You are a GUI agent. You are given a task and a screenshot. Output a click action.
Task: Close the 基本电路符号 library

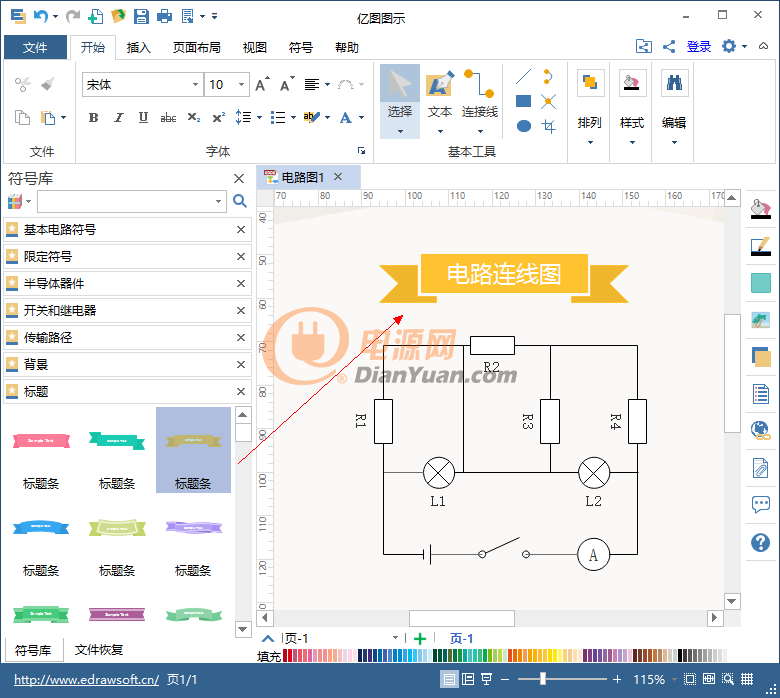pos(241,229)
